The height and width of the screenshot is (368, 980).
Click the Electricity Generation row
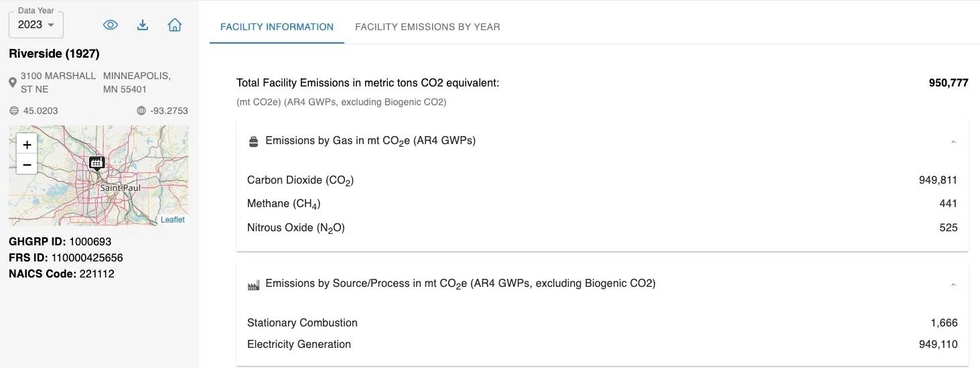[299, 345]
